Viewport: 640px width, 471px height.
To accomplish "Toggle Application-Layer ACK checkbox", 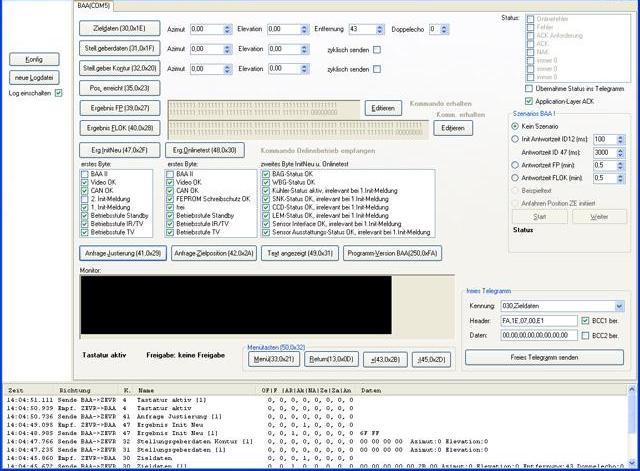I will pos(529,101).
